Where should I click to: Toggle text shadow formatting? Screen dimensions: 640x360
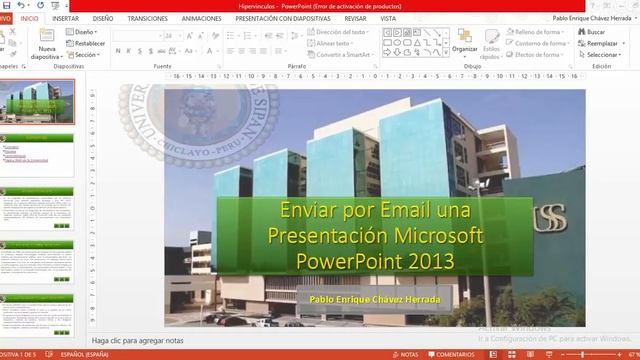coord(151,51)
